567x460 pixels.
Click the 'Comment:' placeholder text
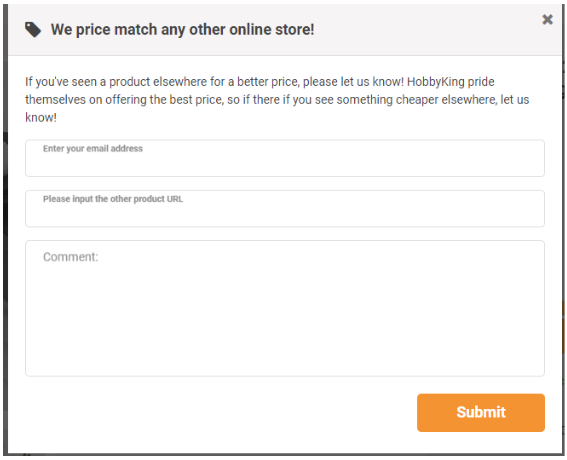pos(71,257)
